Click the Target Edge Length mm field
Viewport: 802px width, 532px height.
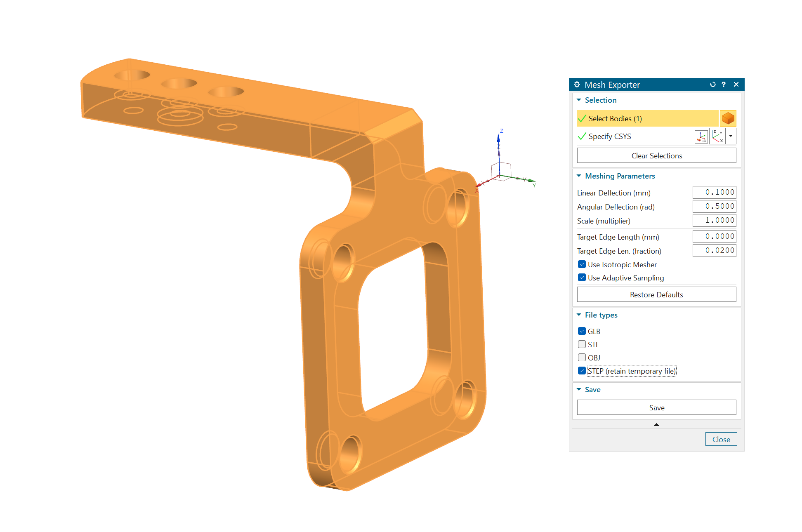[x=714, y=236]
